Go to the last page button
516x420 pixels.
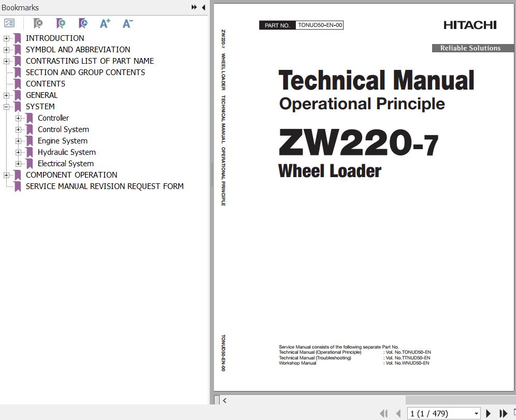click(503, 413)
